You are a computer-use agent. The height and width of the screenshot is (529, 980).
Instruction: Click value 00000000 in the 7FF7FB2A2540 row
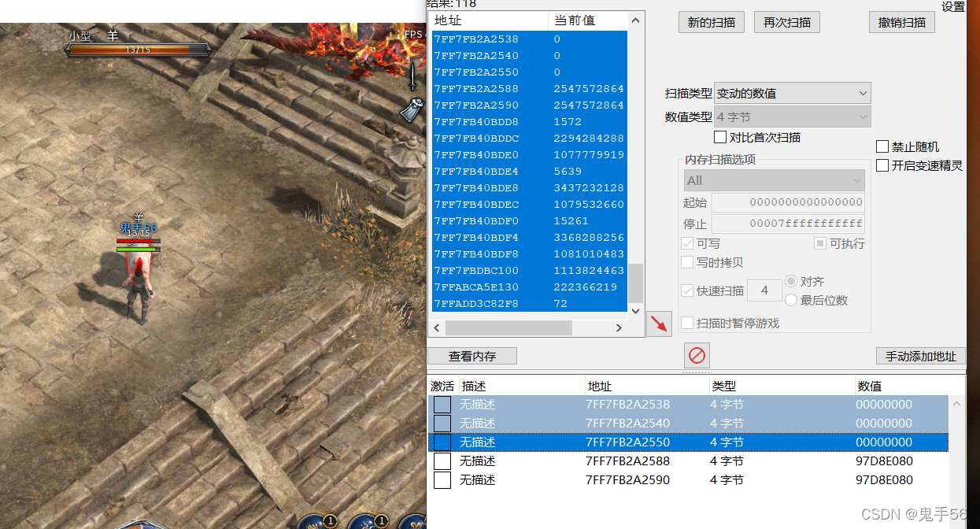[x=884, y=424]
